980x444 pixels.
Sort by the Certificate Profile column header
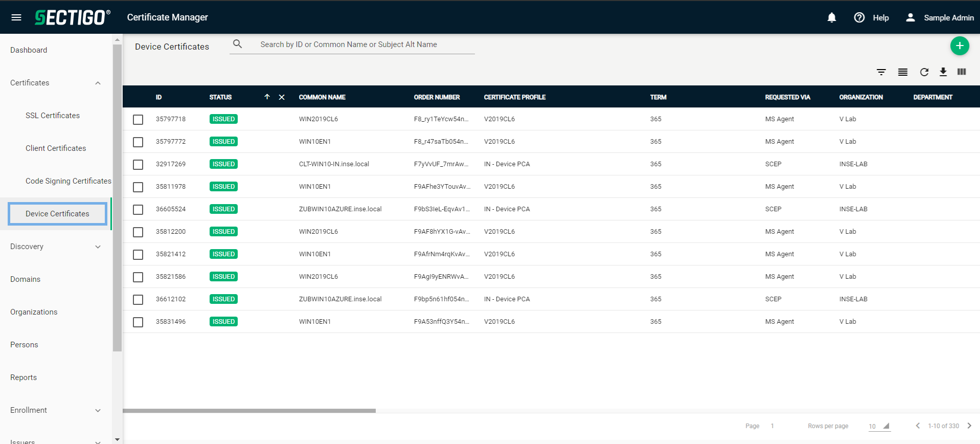point(515,97)
